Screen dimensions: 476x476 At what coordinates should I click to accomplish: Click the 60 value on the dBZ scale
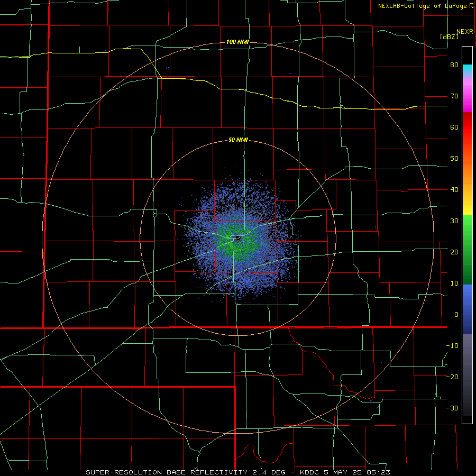click(454, 127)
